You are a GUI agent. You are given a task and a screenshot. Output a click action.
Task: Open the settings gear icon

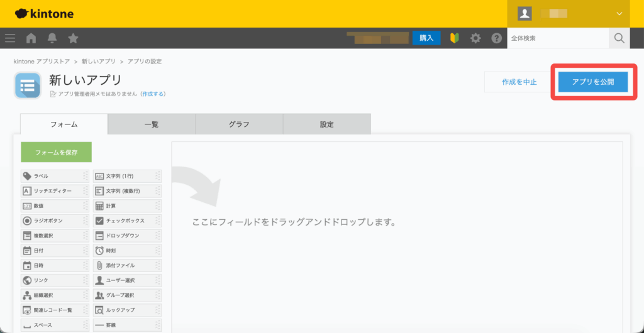(x=475, y=38)
